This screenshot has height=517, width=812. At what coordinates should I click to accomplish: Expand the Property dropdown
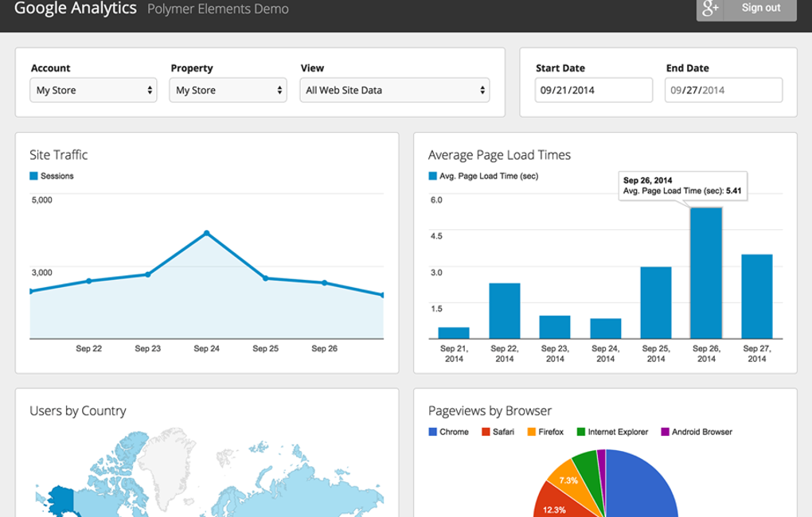point(228,91)
